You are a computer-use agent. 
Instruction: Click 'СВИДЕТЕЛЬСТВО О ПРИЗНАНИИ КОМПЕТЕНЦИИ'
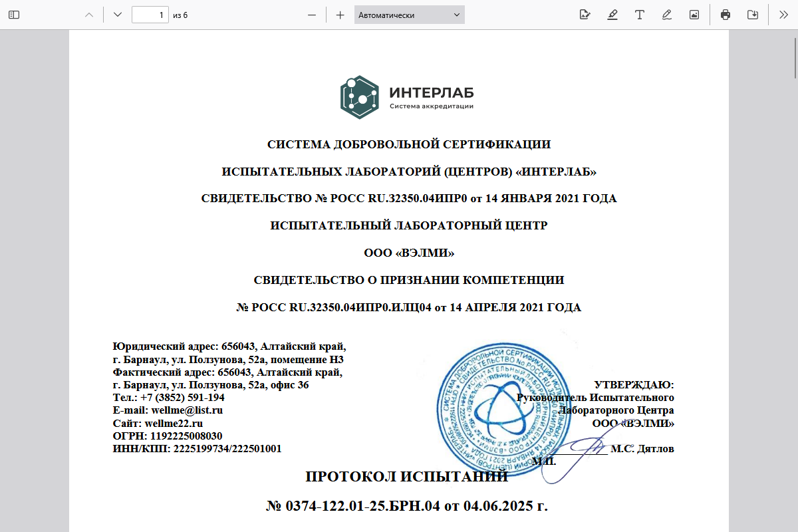(x=409, y=280)
